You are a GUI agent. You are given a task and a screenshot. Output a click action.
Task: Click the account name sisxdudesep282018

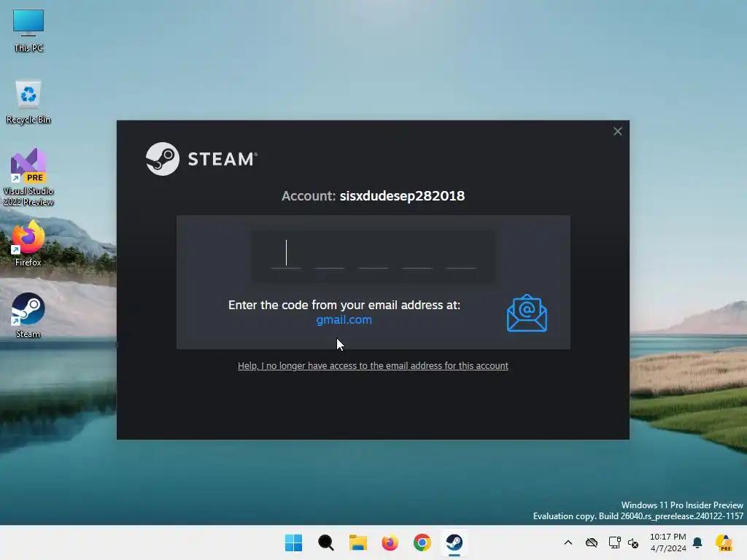click(x=402, y=195)
